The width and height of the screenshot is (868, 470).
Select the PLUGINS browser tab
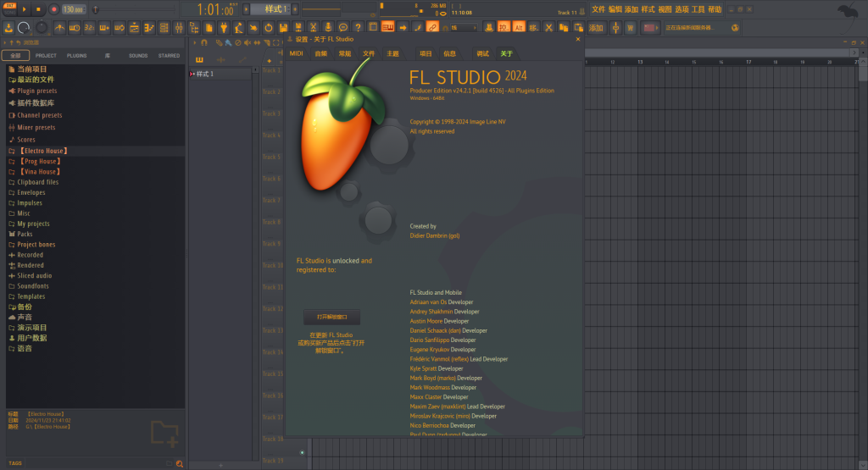(76, 56)
